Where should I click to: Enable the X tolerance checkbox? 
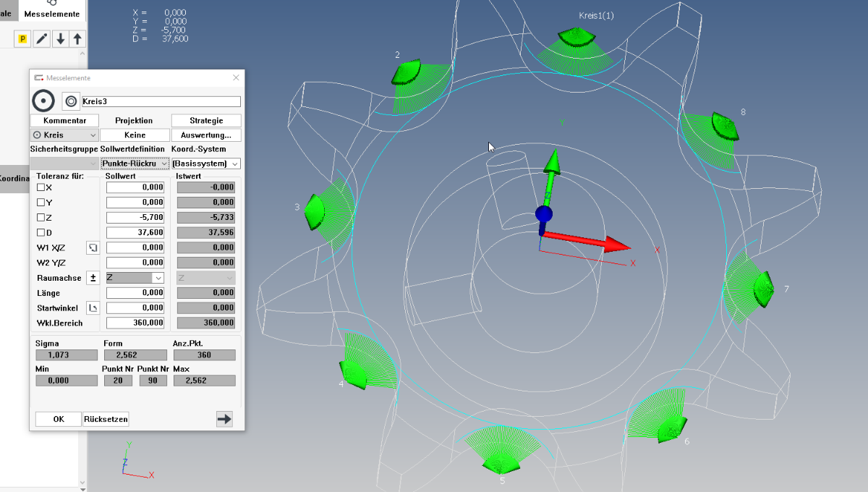click(x=41, y=187)
